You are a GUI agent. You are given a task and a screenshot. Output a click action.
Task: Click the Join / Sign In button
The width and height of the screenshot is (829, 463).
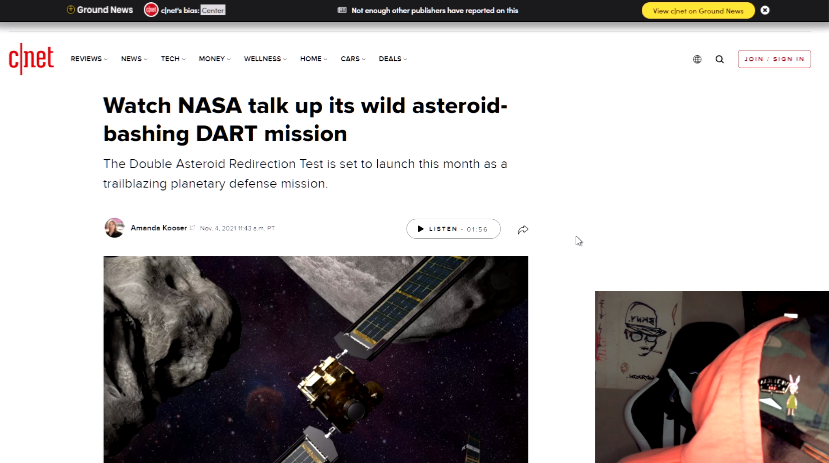[x=773, y=59]
